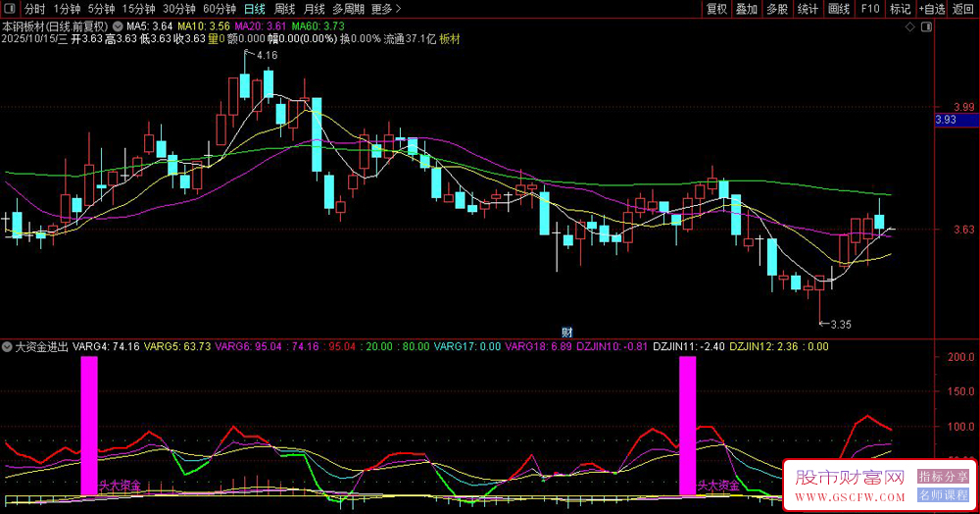This screenshot has height=514, width=980.
Task: Select the 周线 weekly tab
Action: 286,9
